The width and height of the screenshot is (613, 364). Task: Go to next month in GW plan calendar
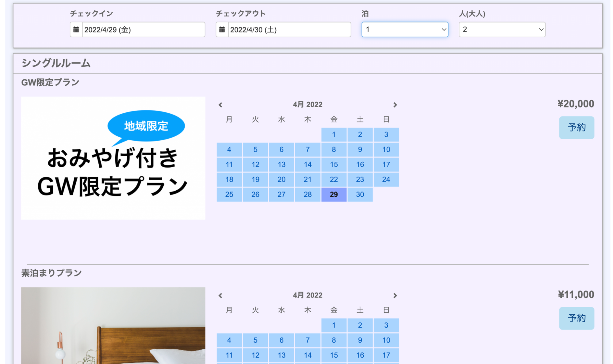click(395, 105)
